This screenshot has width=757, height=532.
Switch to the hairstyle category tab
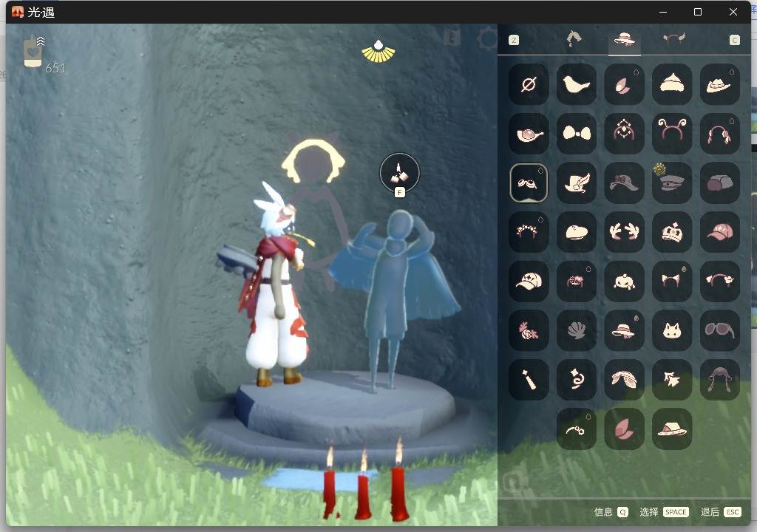(x=574, y=39)
